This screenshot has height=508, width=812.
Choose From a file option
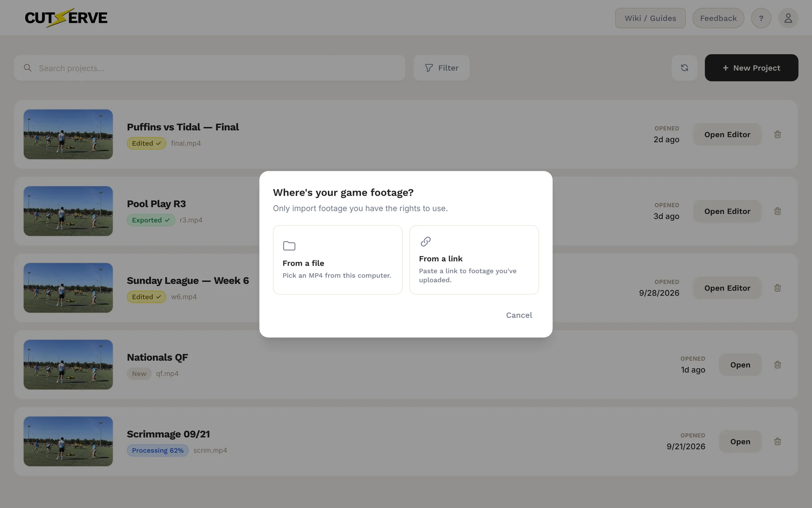tap(337, 260)
